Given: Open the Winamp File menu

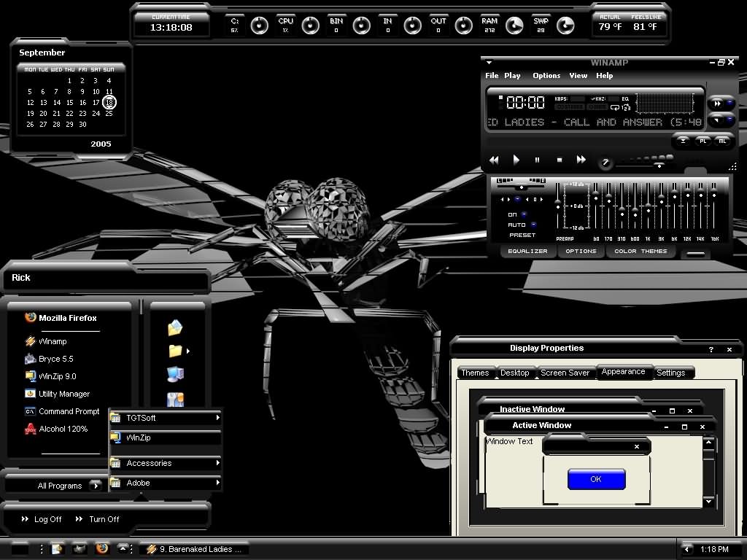Looking at the screenshot, I should tap(492, 76).
